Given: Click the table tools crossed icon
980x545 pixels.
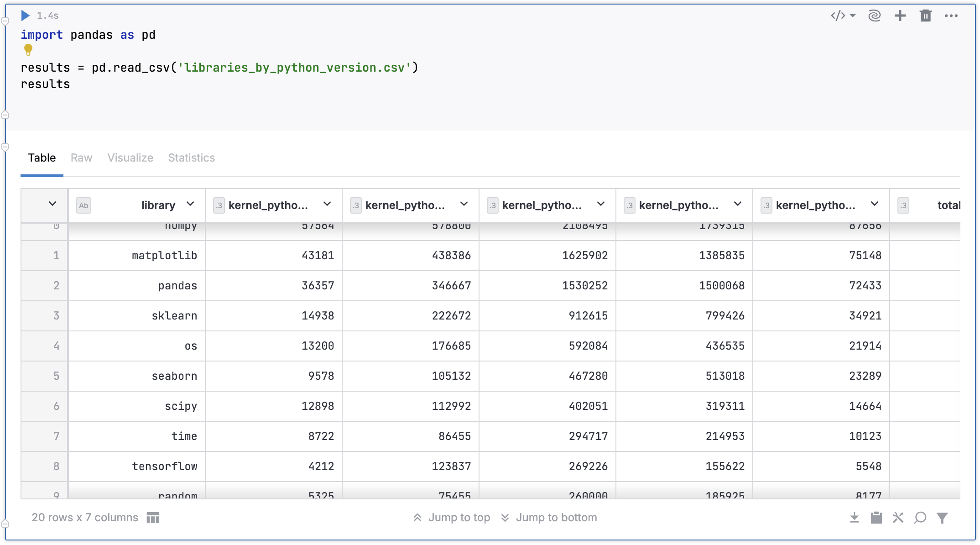Looking at the screenshot, I should pos(898,518).
